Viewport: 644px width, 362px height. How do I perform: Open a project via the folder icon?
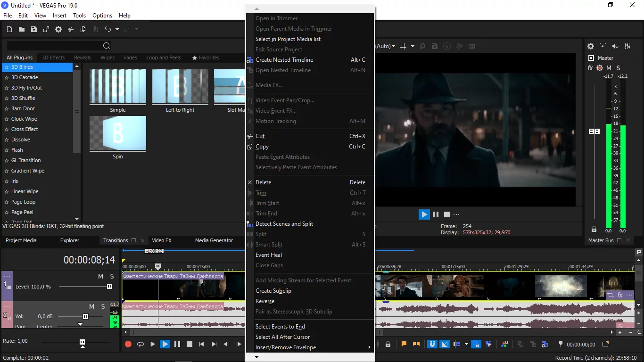(x=22, y=29)
